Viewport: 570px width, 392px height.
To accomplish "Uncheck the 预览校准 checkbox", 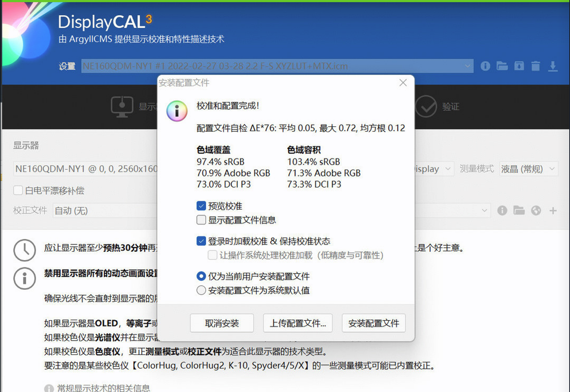I will coord(201,206).
